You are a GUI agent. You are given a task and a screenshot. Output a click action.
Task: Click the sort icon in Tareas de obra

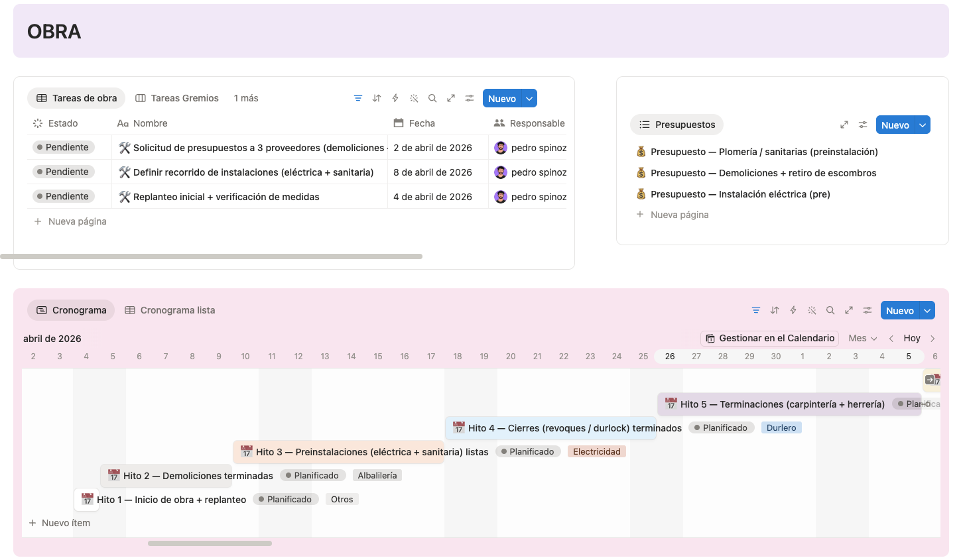377,98
